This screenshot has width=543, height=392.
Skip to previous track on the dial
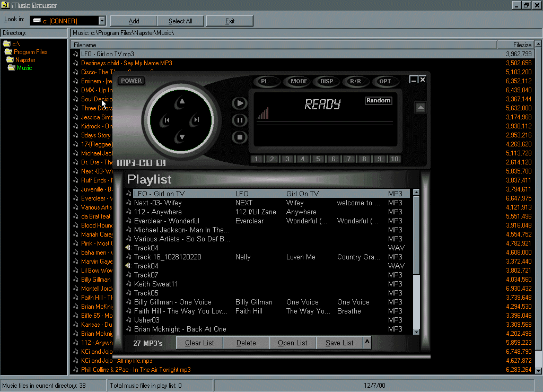167,120
